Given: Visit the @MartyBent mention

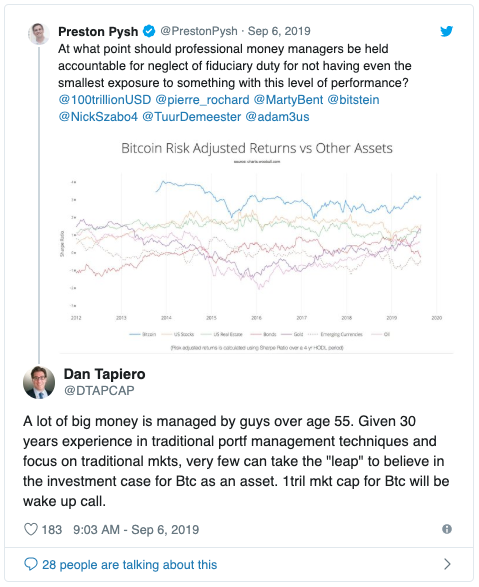Looking at the screenshot, I should (x=288, y=100).
